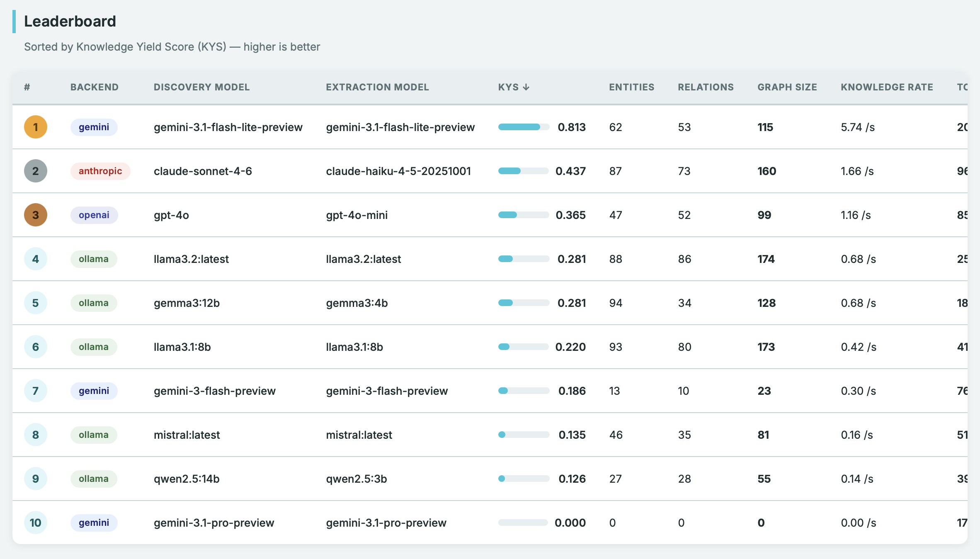Click the Leaderboard heading

click(x=70, y=21)
